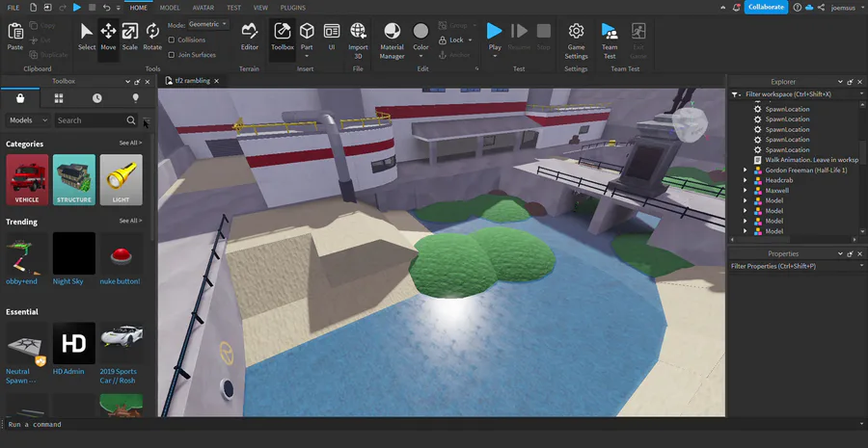Click Import 3D file button
The height and width of the screenshot is (448, 868).
click(x=358, y=39)
